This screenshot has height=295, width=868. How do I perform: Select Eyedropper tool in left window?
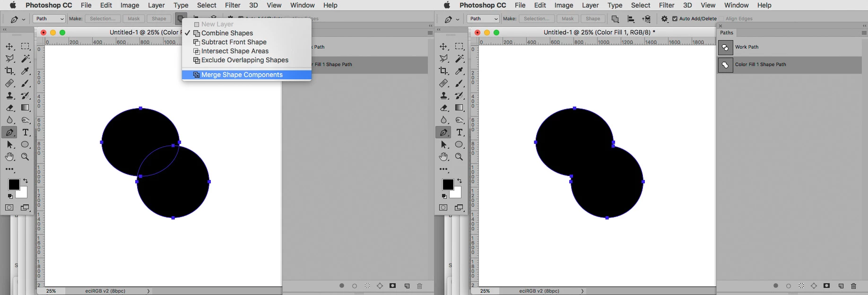click(x=26, y=71)
